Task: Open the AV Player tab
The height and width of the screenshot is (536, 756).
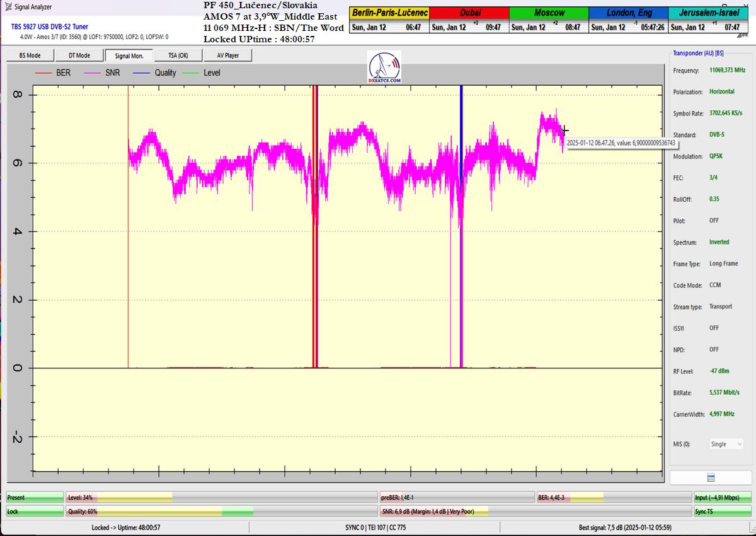Action: [x=227, y=55]
